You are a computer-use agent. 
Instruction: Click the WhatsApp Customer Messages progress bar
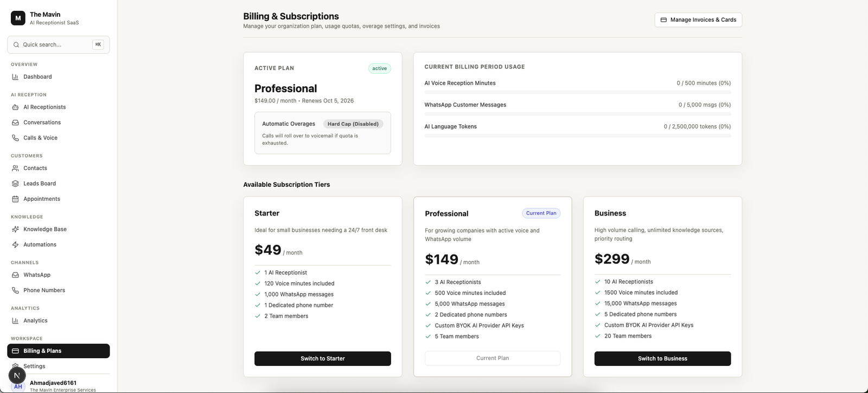(x=577, y=114)
